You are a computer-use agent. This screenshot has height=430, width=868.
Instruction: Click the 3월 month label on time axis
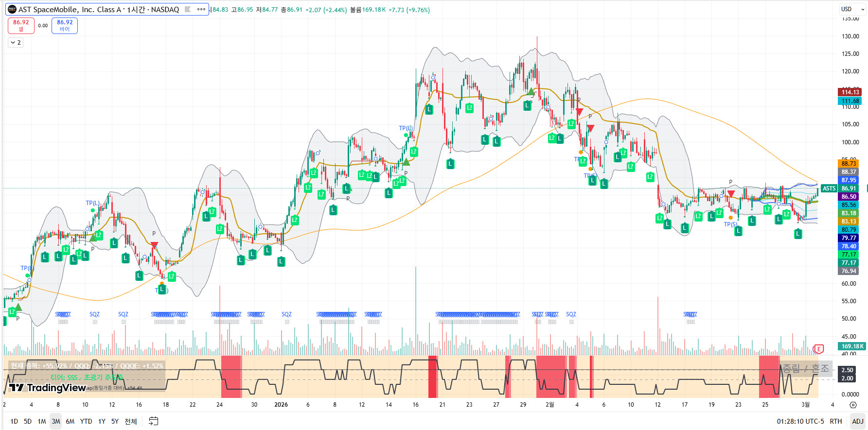coord(805,405)
